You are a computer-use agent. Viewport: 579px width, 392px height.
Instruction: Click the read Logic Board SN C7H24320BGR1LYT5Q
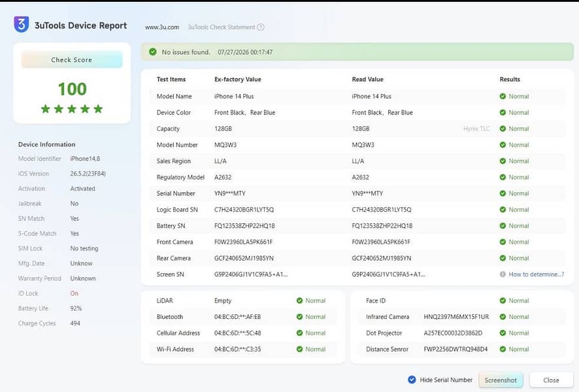pyautogui.click(x=382, y=210)
